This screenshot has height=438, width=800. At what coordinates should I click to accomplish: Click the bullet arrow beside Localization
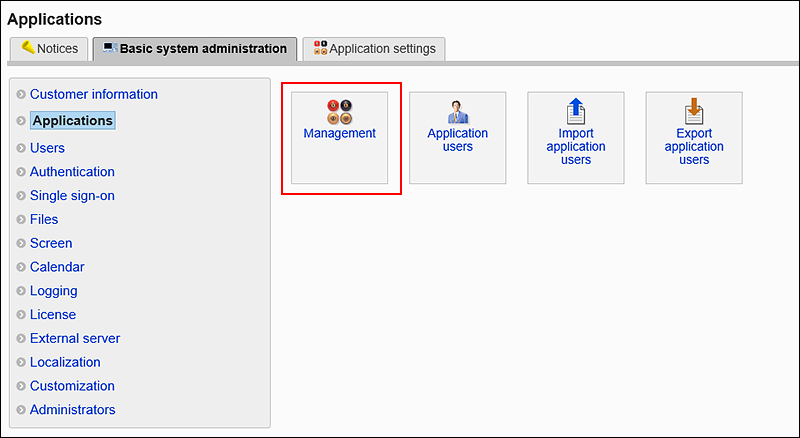(21, 362)
